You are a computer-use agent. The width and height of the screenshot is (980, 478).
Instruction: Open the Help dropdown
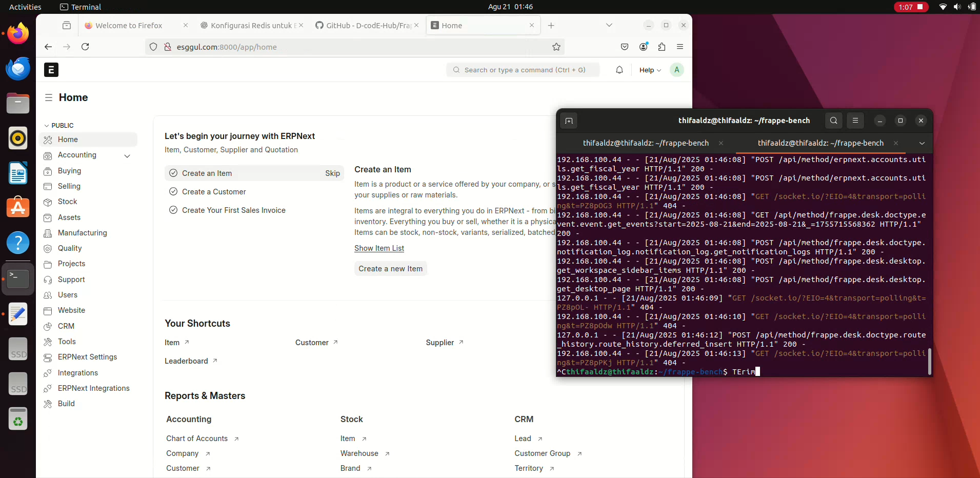tap(650, 70)
